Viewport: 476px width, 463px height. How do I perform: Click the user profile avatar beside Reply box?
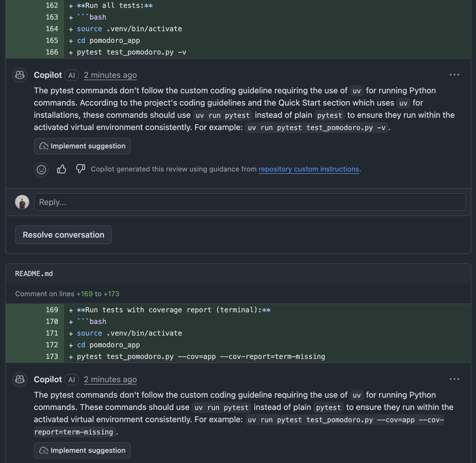[x=22, y=202]
